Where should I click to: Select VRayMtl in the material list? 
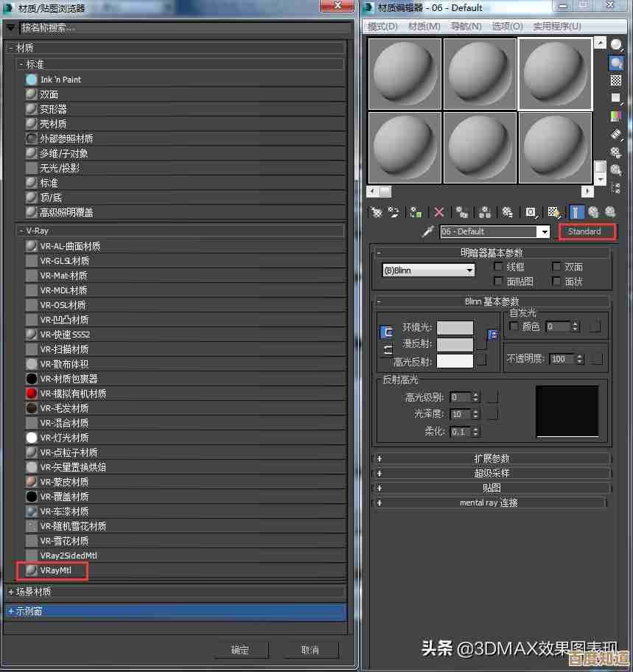[x=57, y=570]
